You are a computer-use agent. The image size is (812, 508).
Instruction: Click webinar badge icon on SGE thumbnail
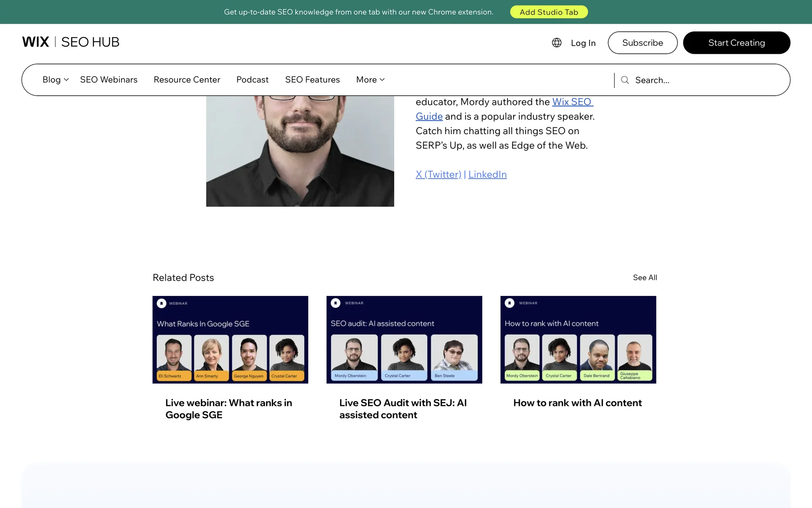click(162, 303)
